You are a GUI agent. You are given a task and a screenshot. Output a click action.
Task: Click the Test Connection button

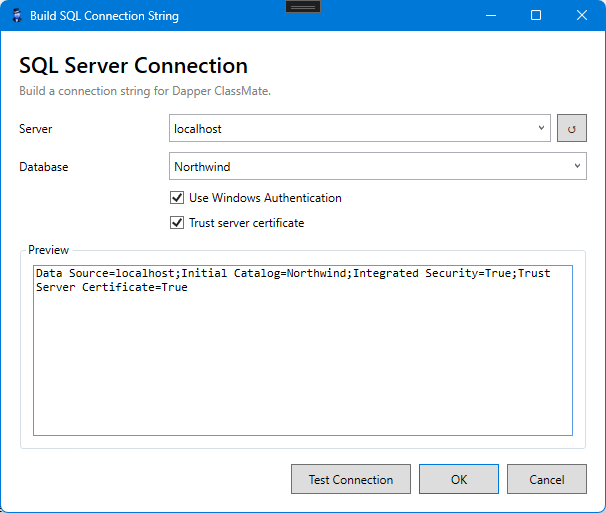tap(351, 479)
